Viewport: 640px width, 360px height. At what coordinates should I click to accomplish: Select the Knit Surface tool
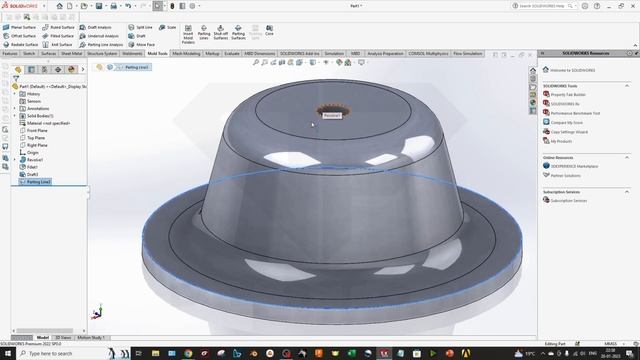(x=58, y=44)
